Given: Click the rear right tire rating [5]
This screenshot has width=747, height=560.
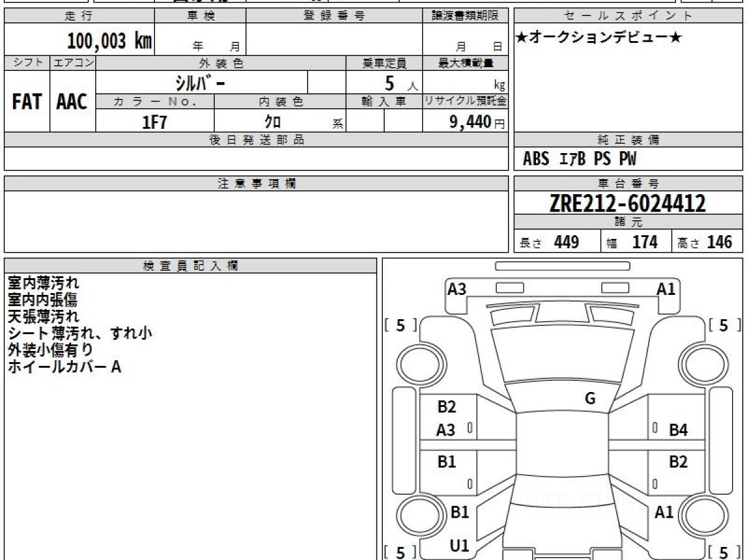Looking at the screenshot, I should point(723,552).
